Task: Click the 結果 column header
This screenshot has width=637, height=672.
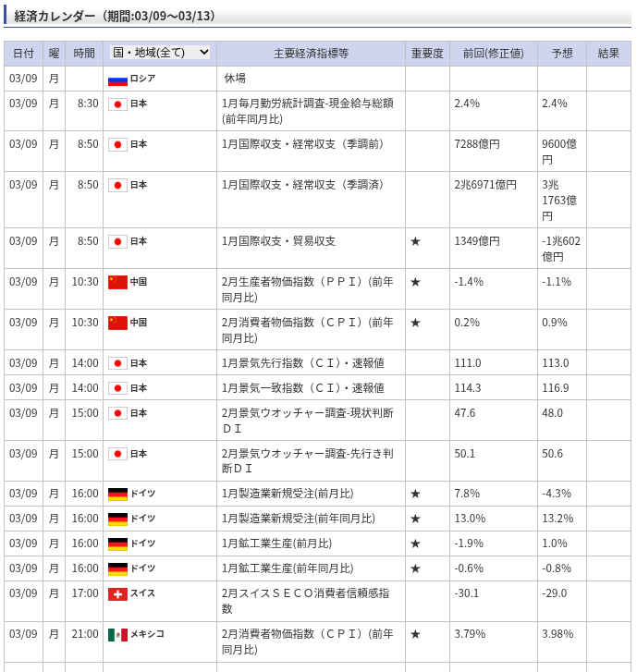Action: pyautogui.click(x=608, y=54)
